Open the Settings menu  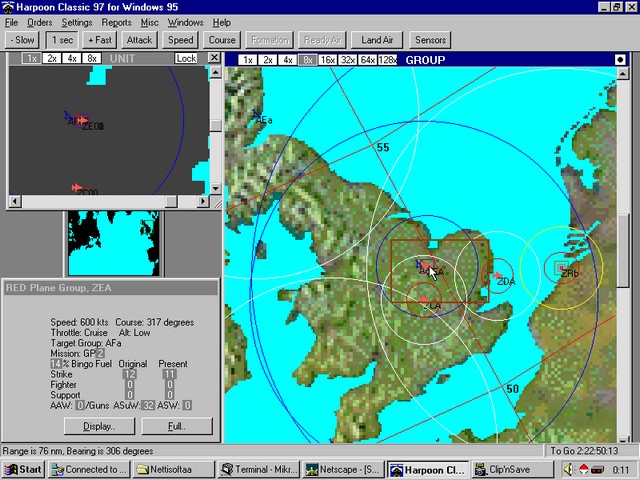click(x=77, y=22)
